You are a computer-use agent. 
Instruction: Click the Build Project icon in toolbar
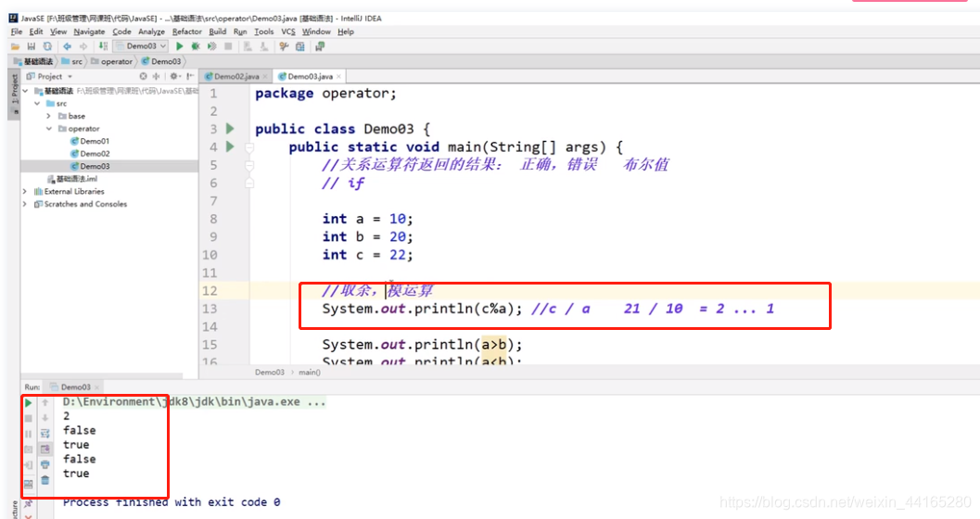pyautogui.click(x=103, y=46)
